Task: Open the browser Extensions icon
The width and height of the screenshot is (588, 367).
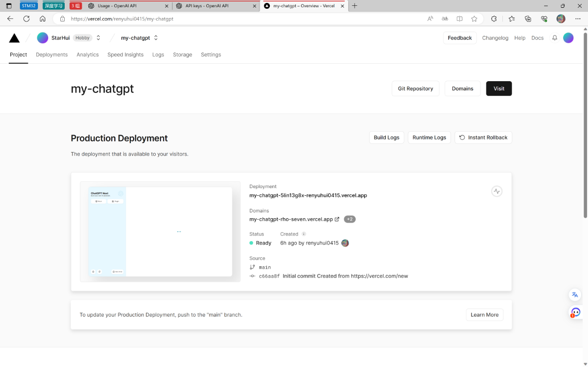Action: 494,18
